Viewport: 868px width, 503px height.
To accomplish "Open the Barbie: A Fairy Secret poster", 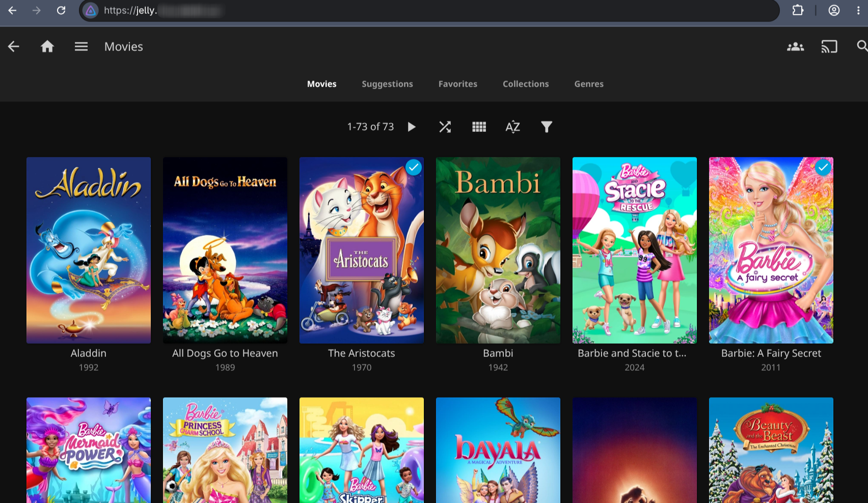I will click(x=771, y=250).
